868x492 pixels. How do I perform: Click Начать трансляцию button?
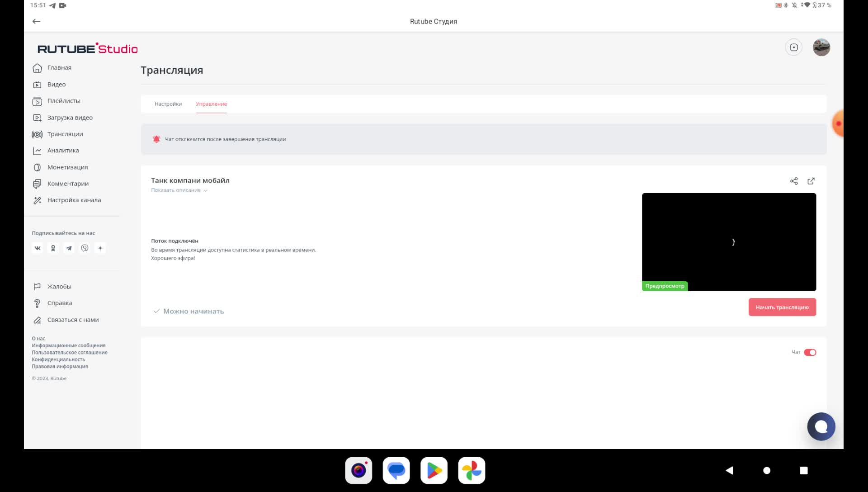click(782, 307)
